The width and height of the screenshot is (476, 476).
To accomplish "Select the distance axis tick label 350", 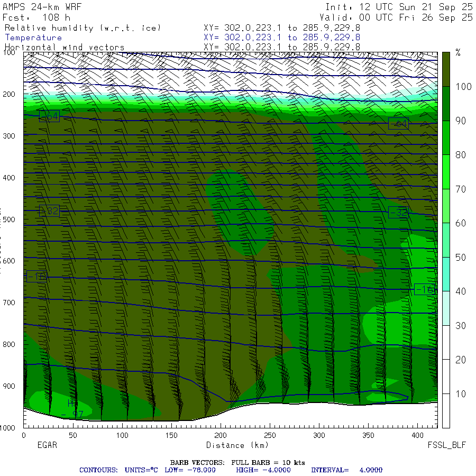I will tap(368, 435).
